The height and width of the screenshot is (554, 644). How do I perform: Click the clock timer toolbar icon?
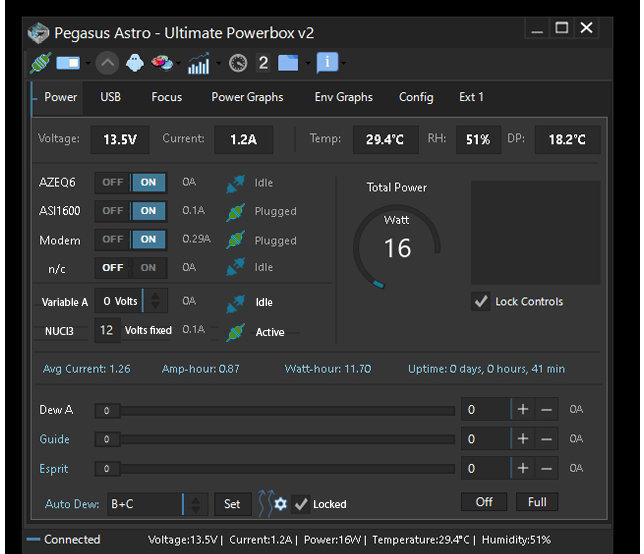click(x=238, y=63)
